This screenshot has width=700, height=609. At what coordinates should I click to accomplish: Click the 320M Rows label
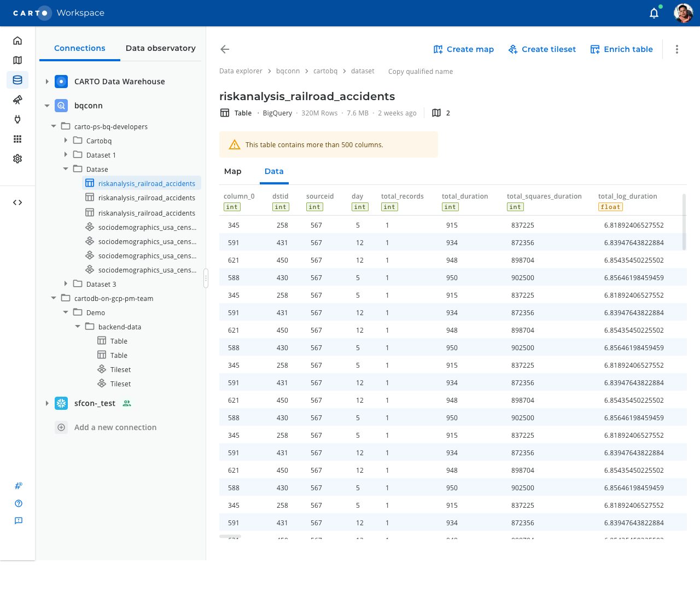tap(319, 113)
